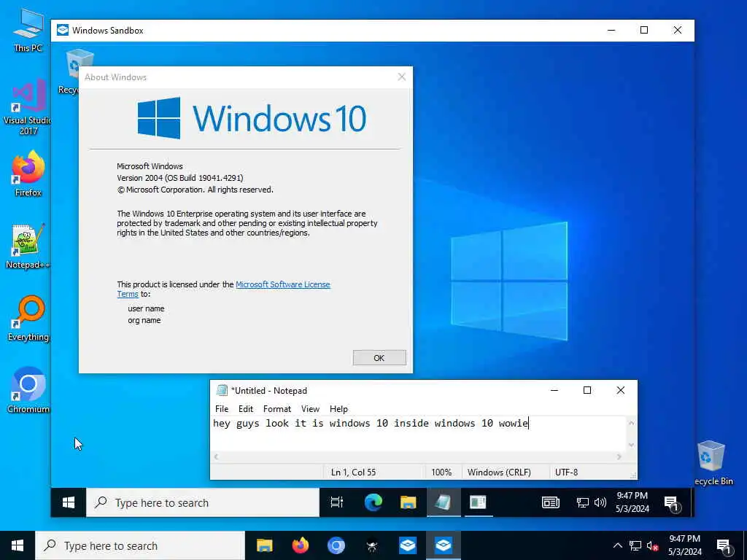747x560 pixels.
Task: Select the first Windows Sandbox taskbar button
Action: pos(408,545)
